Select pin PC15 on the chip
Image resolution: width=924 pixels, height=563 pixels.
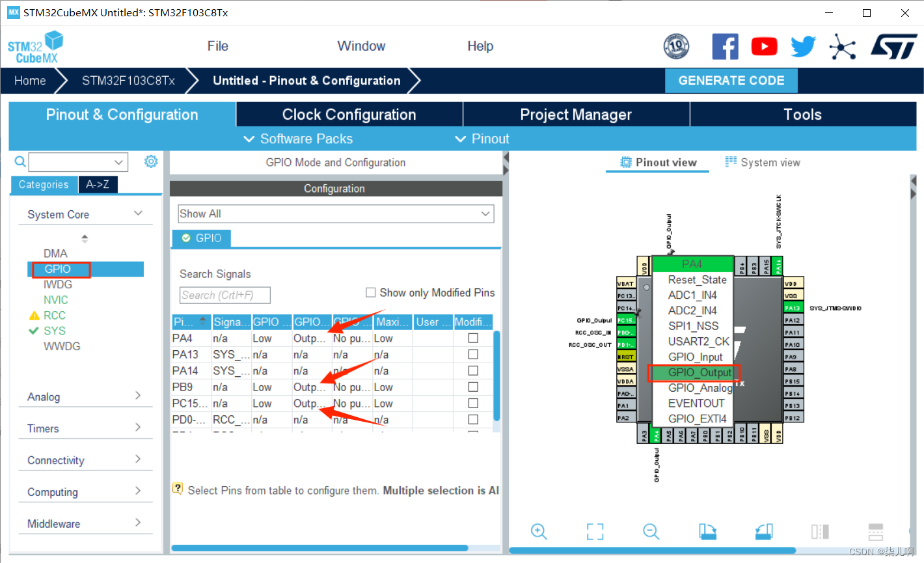[626, 320]
